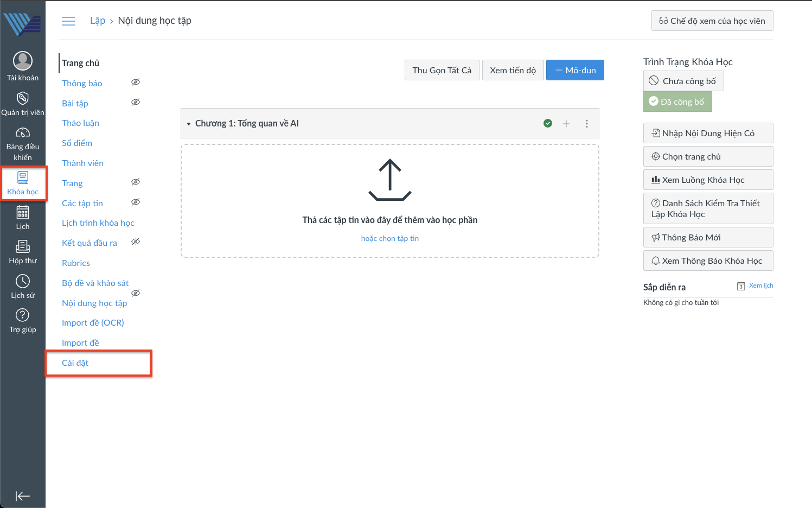Open Quản trị viên admin icon
Image resolution: width=812 pixels, height=508 pixels.
click(x=23, y=98)
